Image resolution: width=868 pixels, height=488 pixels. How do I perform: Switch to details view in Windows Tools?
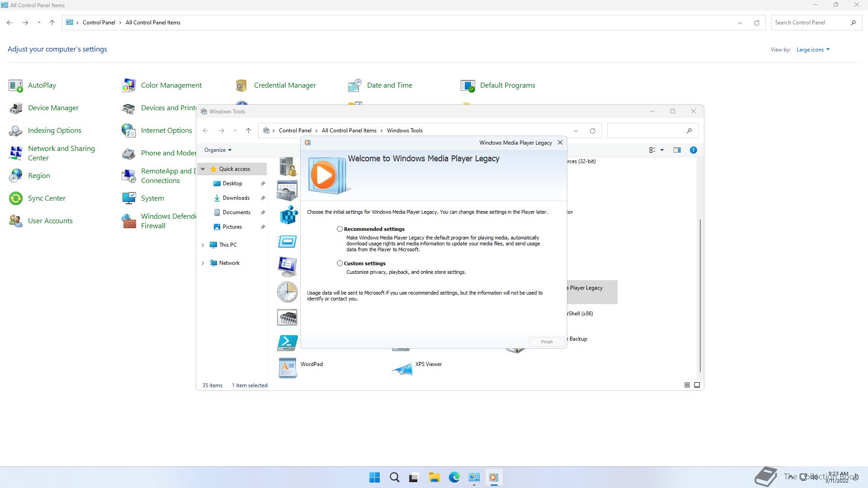tap(687, 385)
